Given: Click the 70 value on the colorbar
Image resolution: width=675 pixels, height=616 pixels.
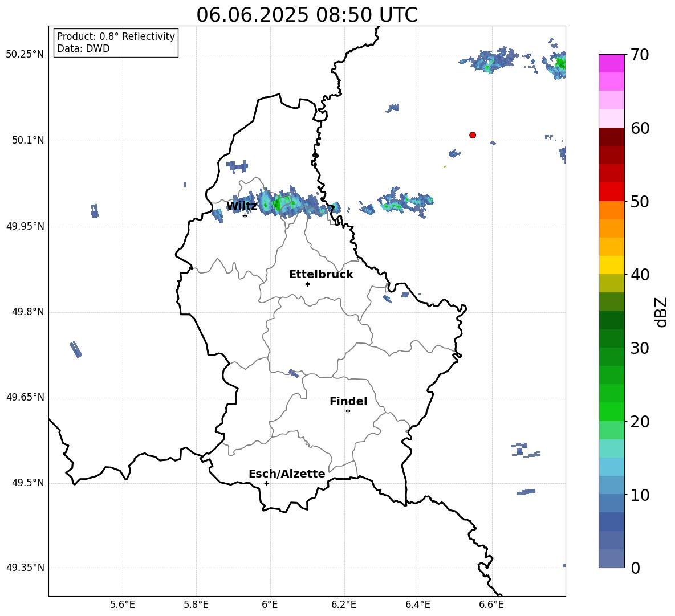Looking at the screenshot, I should [x=640, y=55].
